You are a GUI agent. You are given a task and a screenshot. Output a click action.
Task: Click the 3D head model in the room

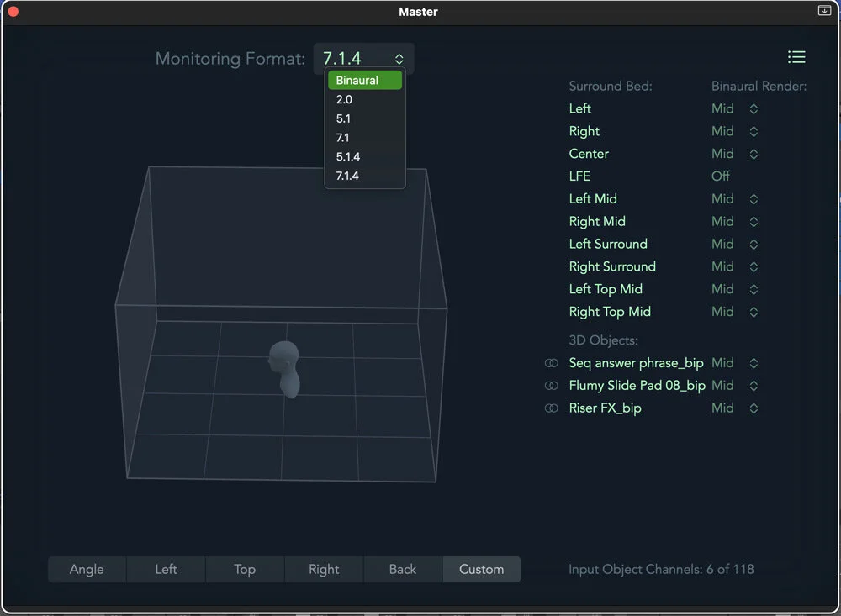(285, 369)
